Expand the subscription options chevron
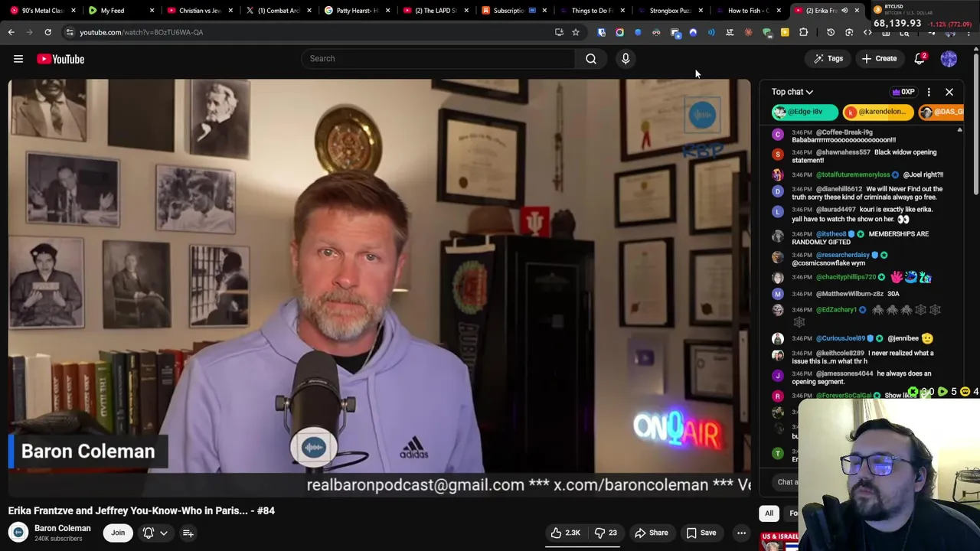980x551 pixels. tap(163, 533)
